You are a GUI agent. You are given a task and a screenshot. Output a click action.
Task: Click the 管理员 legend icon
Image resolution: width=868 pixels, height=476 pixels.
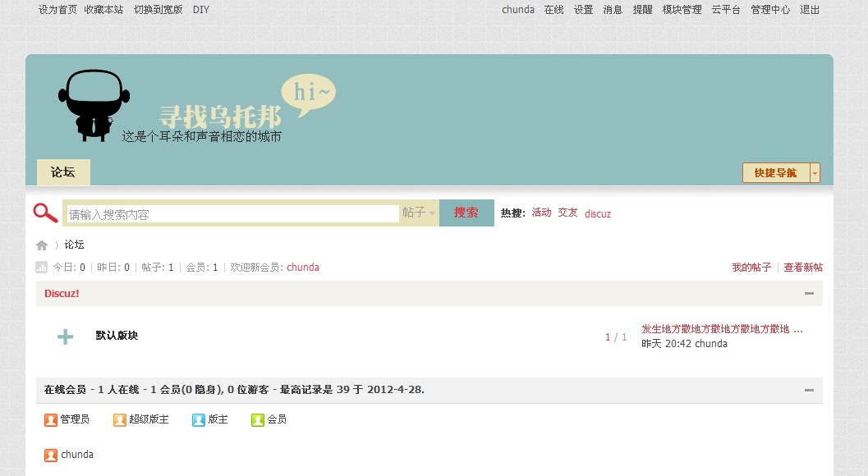point(51,420)
